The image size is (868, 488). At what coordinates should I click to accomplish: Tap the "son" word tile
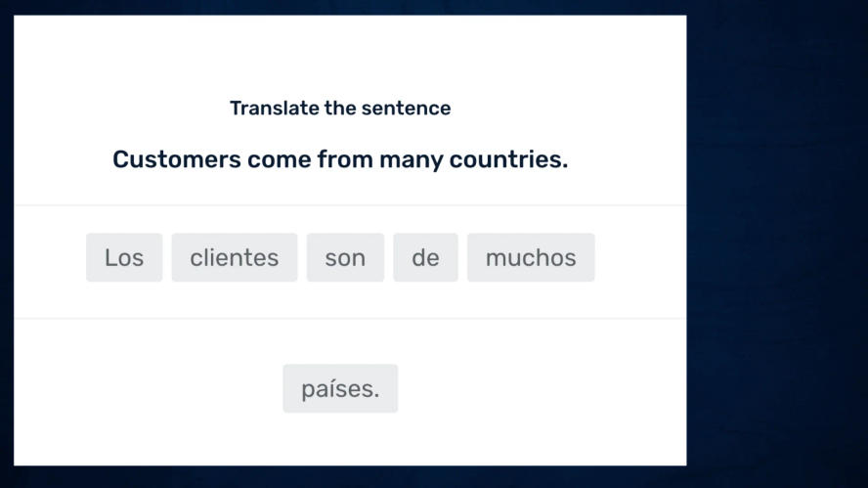pos(345,257)
